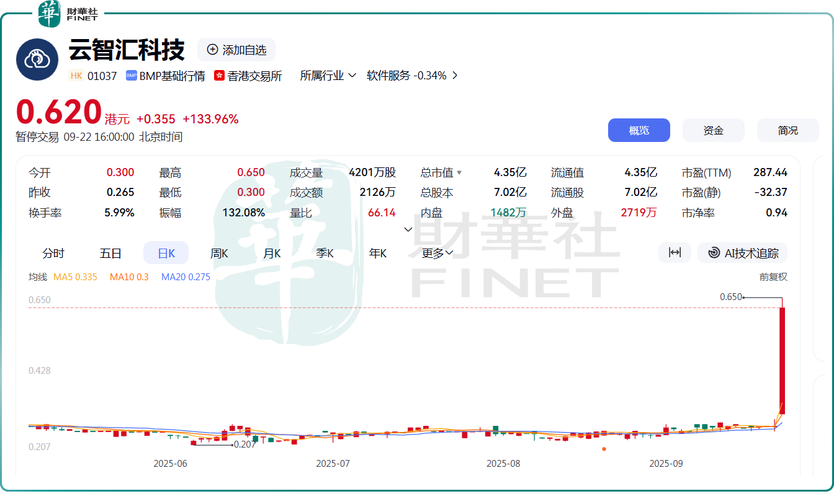
Task: Click the 总股本 value 7.02亿
Action: tap(510, 193)
